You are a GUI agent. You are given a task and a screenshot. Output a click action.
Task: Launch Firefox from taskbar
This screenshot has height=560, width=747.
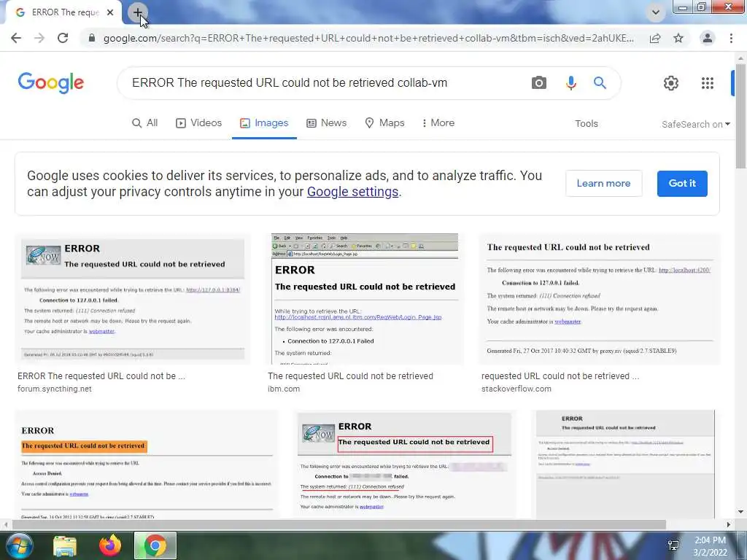pos(110,545)
